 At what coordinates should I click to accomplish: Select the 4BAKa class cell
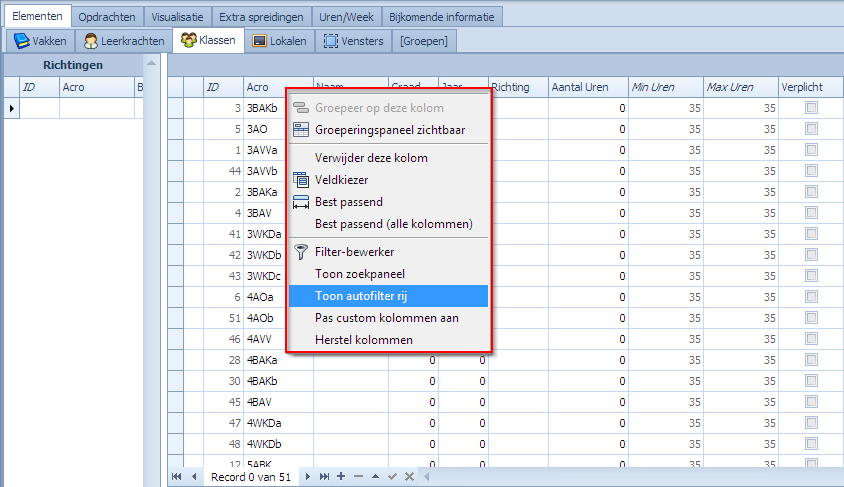point(278,360)
